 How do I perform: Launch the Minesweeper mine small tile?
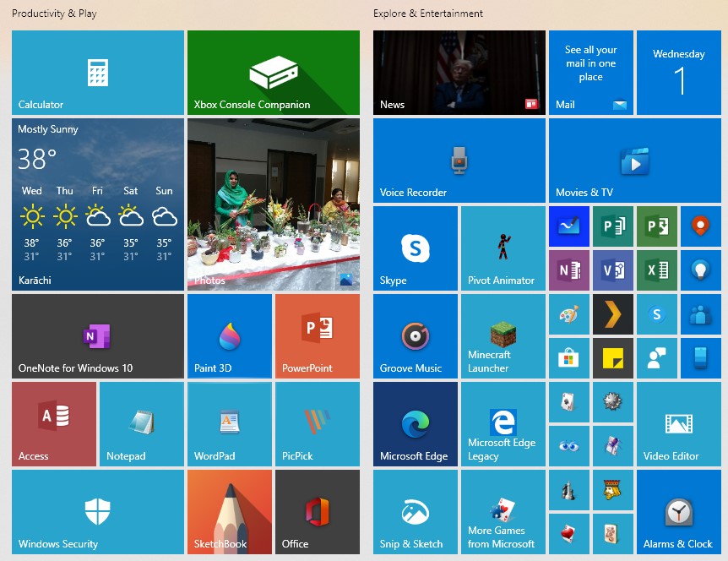pyautogui.click(x=613, y=402)
